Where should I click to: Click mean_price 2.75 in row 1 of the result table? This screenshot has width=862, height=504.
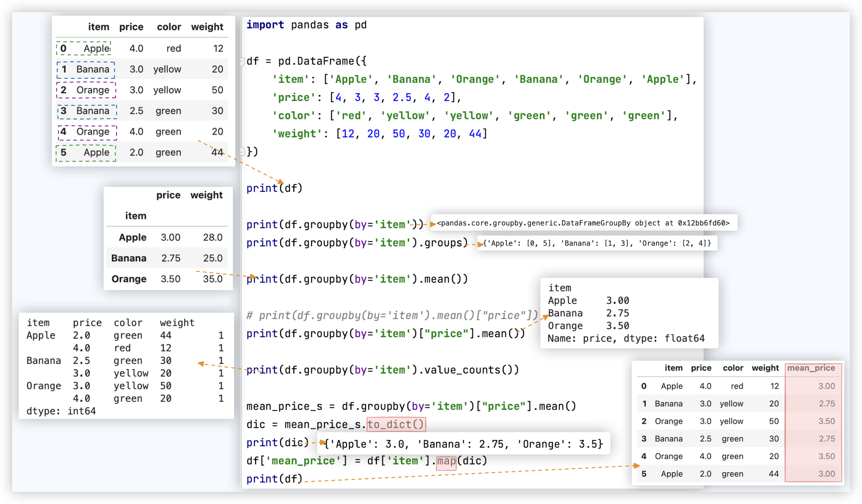(x=826, y=404)
